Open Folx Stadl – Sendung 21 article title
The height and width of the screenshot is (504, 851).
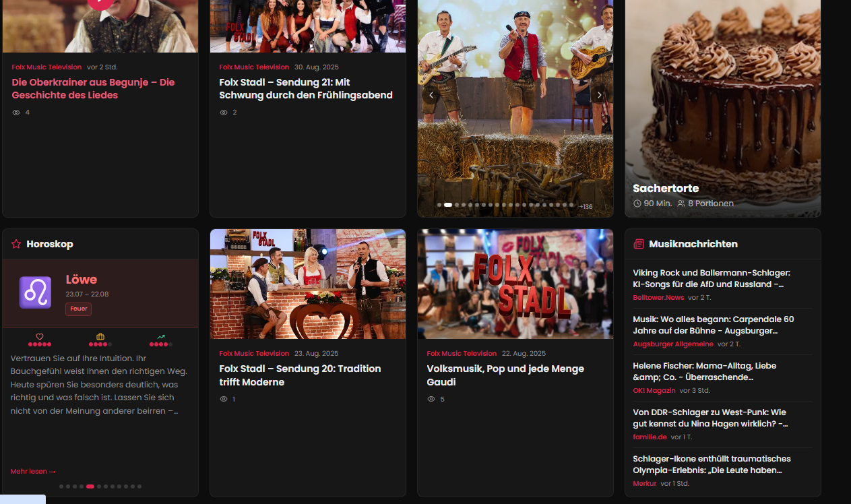tap(306, 89)
